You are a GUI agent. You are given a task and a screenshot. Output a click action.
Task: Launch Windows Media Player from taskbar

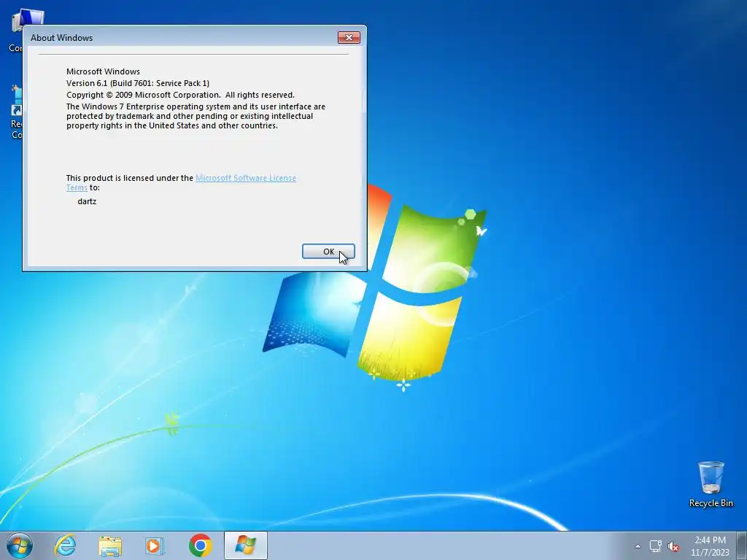(x=155, y=545)
